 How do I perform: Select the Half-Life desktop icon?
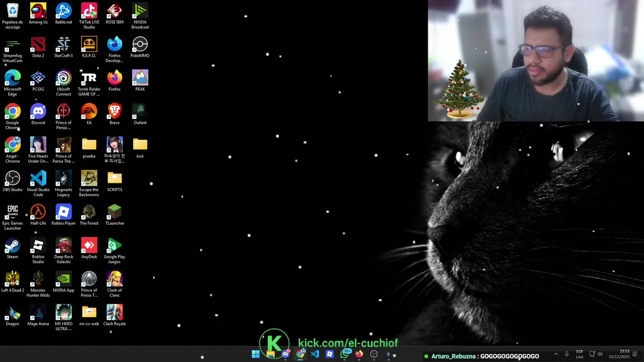(38, 215)
